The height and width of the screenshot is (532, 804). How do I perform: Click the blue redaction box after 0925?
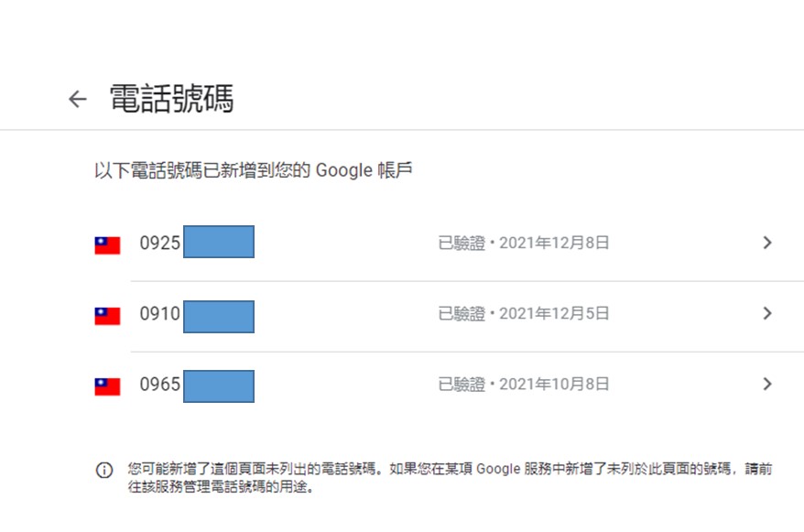pos(219,242)
